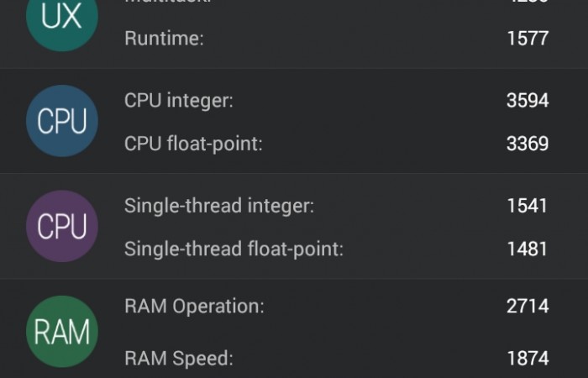The image size is (588, 378).
Task: Tap the cut-off score above 1577
Action: (528, 3)
